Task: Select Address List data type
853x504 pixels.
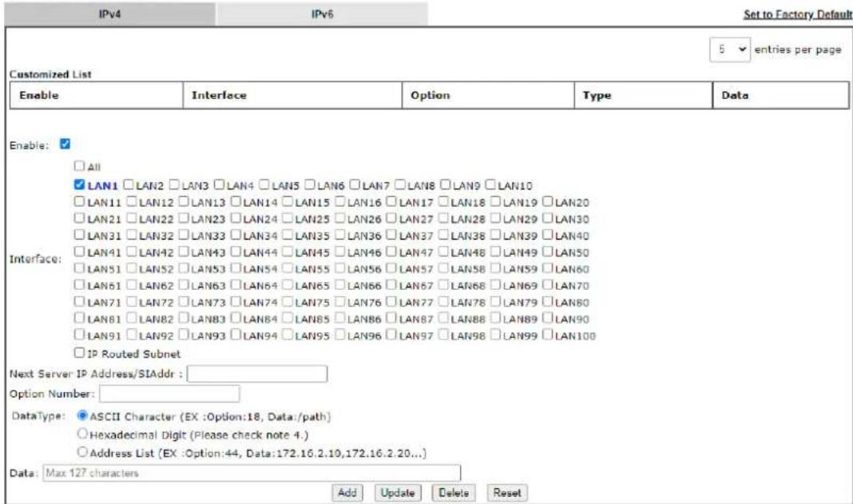Action: coord(82,452)
